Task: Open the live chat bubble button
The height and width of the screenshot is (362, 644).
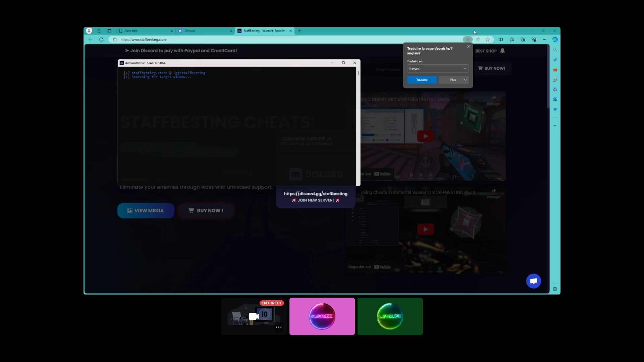Action: click(x=534, y=281)
